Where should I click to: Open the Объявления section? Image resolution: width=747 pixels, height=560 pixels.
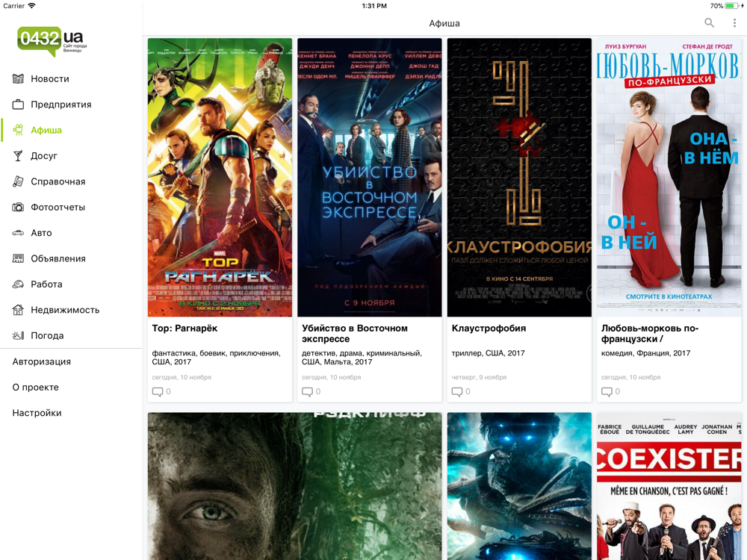tap(72, 258)
